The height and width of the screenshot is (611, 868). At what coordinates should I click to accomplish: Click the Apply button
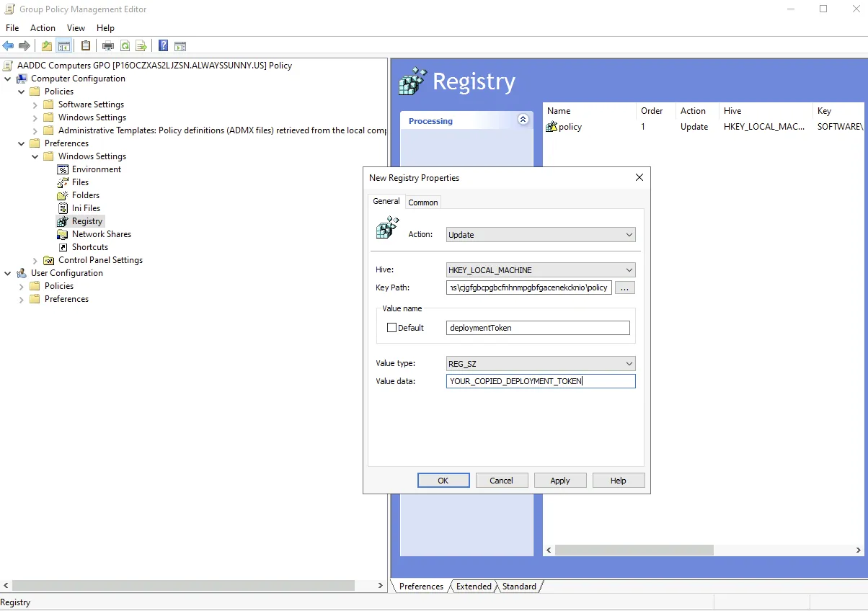pos(560,481)
